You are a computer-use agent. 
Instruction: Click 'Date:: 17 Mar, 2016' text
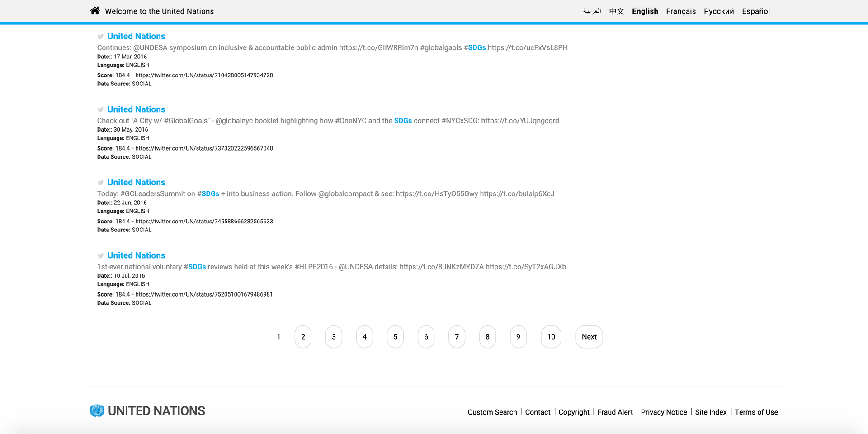point(122,57)
